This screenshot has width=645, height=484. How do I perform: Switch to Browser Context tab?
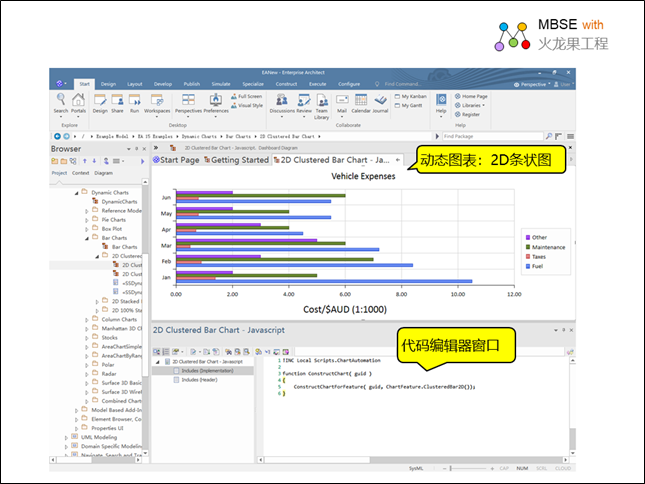tap(80, 173)
